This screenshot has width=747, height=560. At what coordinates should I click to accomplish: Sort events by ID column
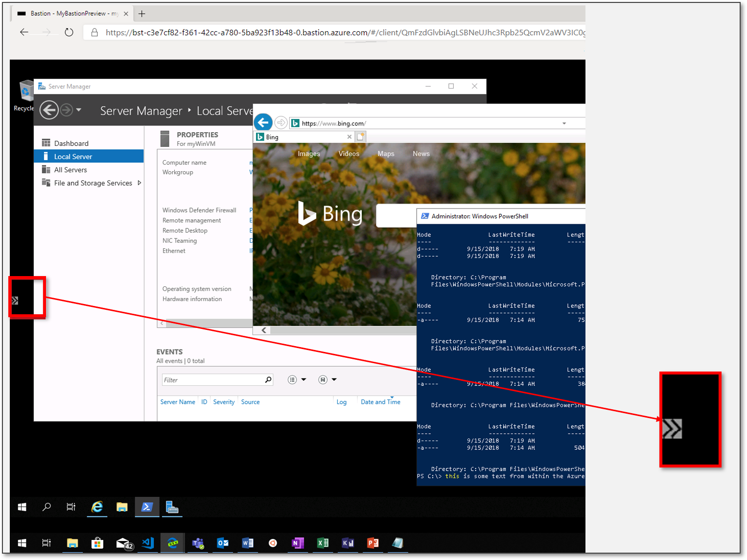point(204,402)
